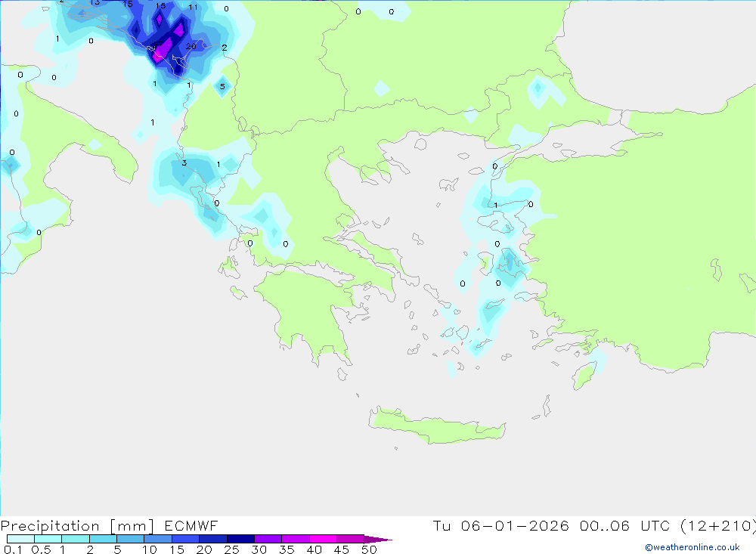Select the 0.5–1 mm legend color swatch
This screenshot has width=756, height=554.
(48, 539)
